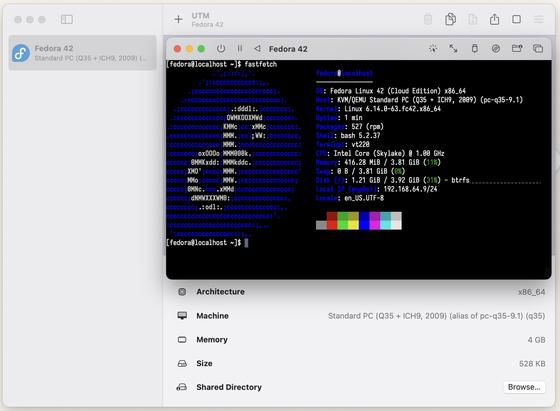
Task: Click the yellow swatch in the terminal
Action: click(x=353, y=225)
